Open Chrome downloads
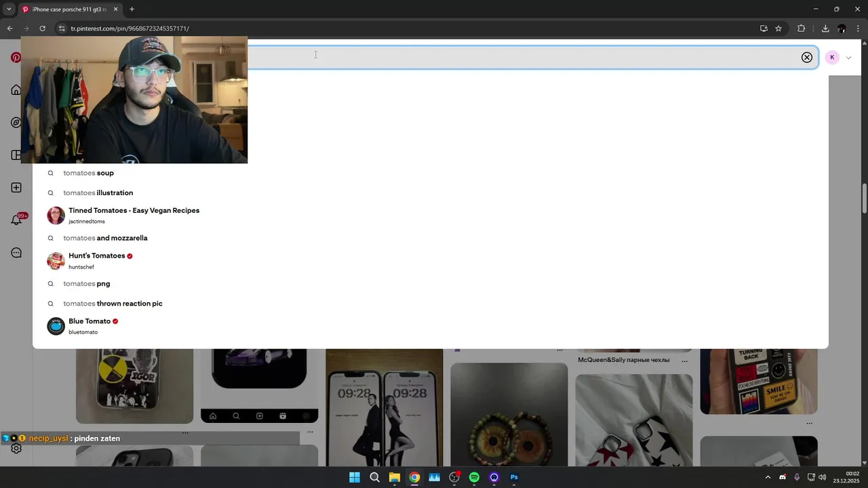This screenshot has width=868, height=488. [825, 28]
